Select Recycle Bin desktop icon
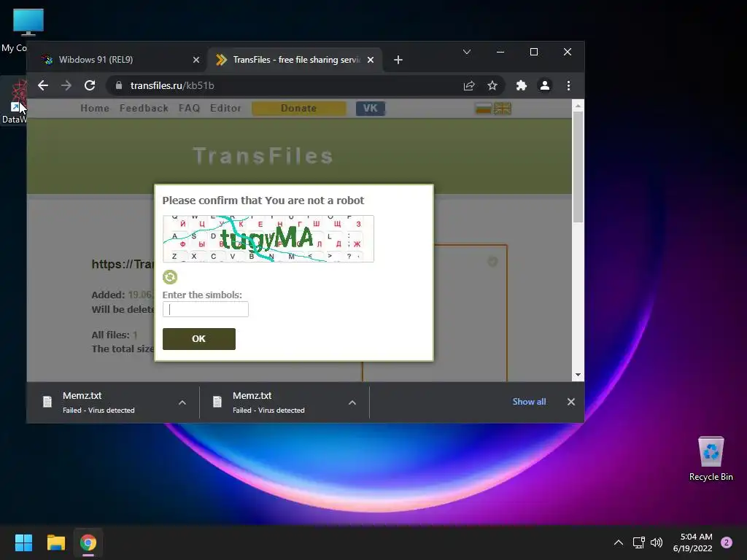 711,459
